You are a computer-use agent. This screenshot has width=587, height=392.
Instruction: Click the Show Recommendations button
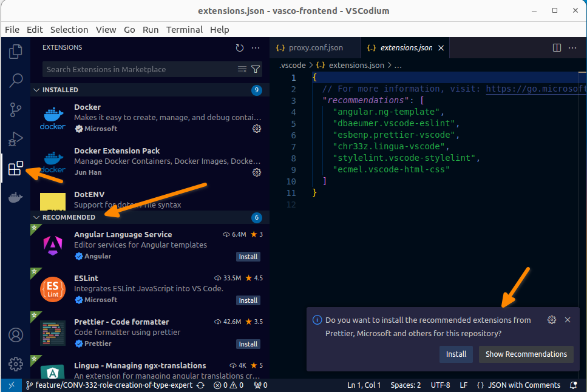coord(526,354)
